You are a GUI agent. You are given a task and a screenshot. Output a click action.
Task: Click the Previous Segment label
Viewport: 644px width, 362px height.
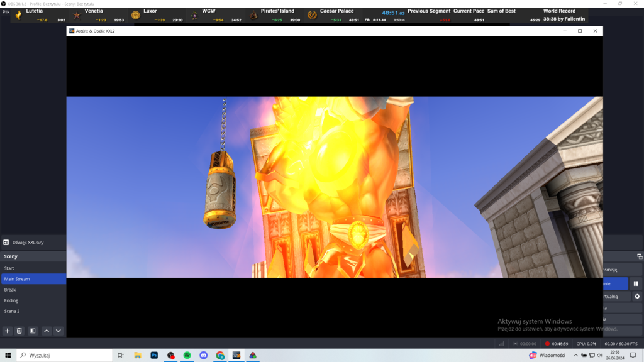[429, 11]
